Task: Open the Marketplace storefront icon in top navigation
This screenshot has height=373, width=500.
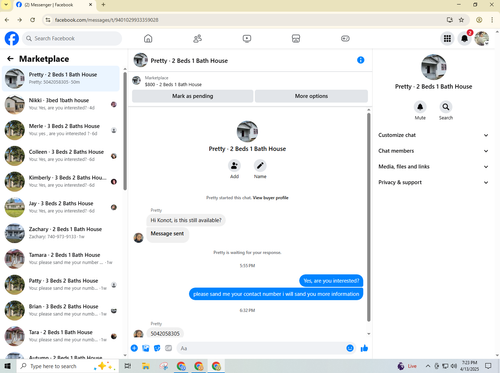Action: (x=296, y=39)
